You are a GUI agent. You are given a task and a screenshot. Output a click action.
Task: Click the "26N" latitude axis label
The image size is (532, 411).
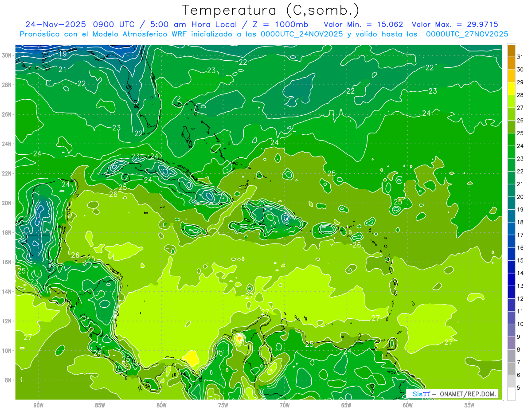7,114
